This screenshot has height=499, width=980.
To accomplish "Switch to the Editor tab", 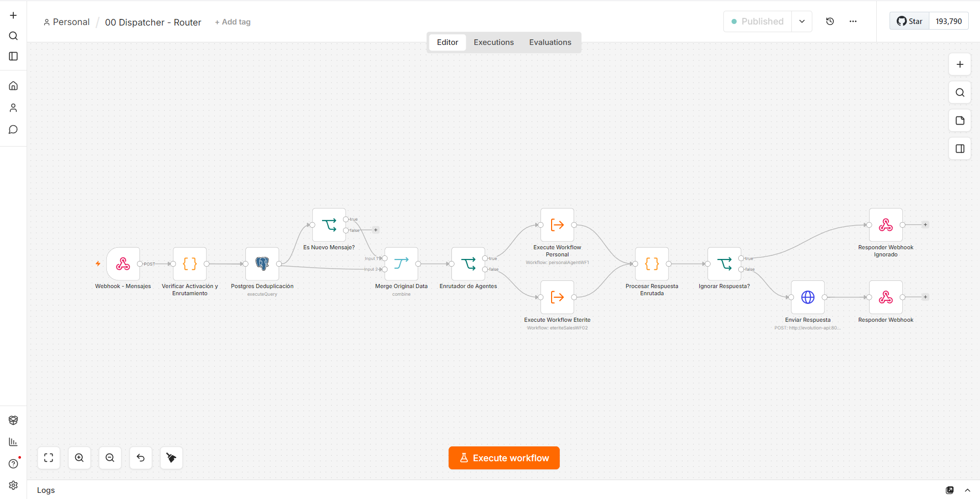I will pyautogui.click(x=447, y=42).
